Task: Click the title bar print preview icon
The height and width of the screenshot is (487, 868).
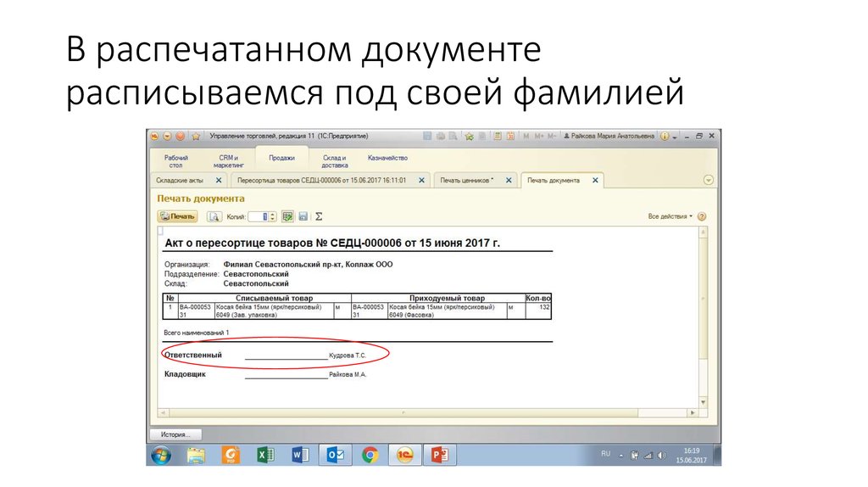Action: [453, 137]
